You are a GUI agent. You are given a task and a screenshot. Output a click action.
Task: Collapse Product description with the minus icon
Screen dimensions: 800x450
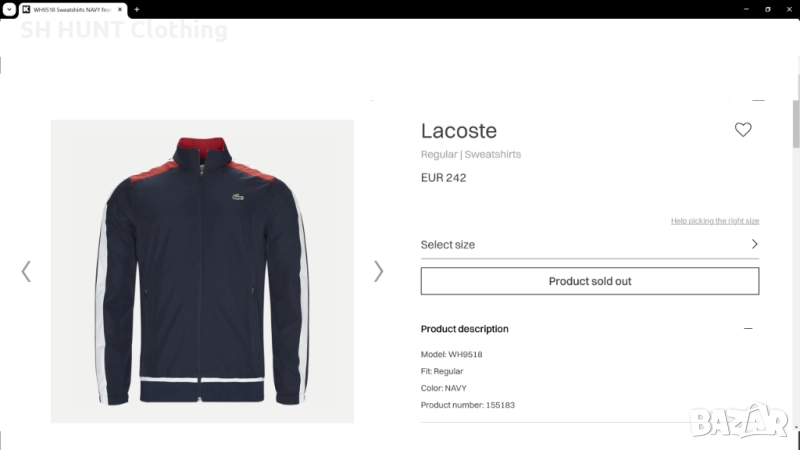click(x=748, y=329)
